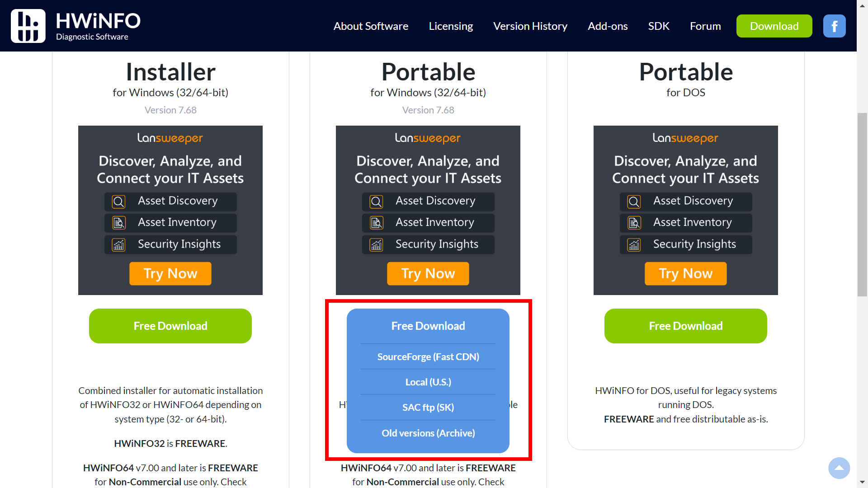The height and width of the screenshot is (488, 868).
Task: Click Lansweeper logo in Portable DOS ad
Action: click(x=685, y=138)
